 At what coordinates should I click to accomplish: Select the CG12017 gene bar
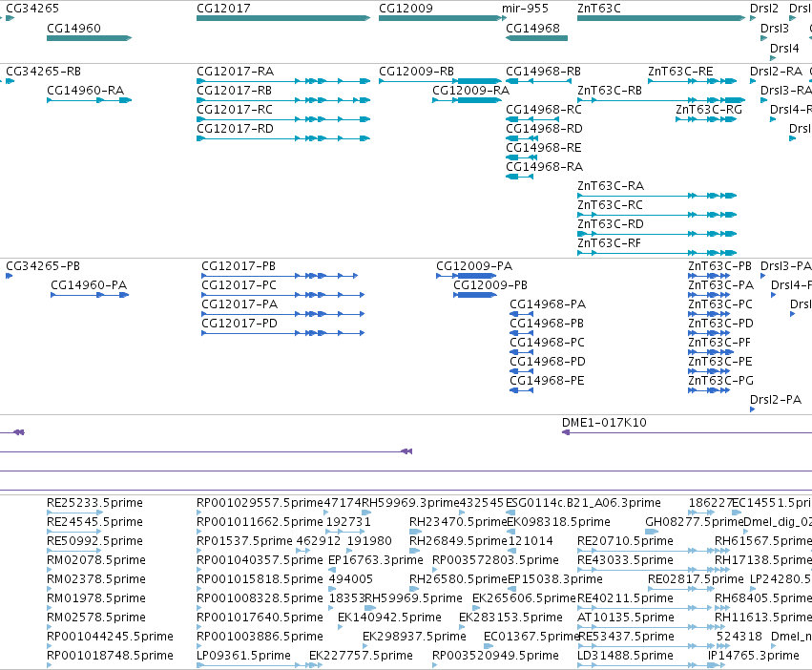pos(283,18)
